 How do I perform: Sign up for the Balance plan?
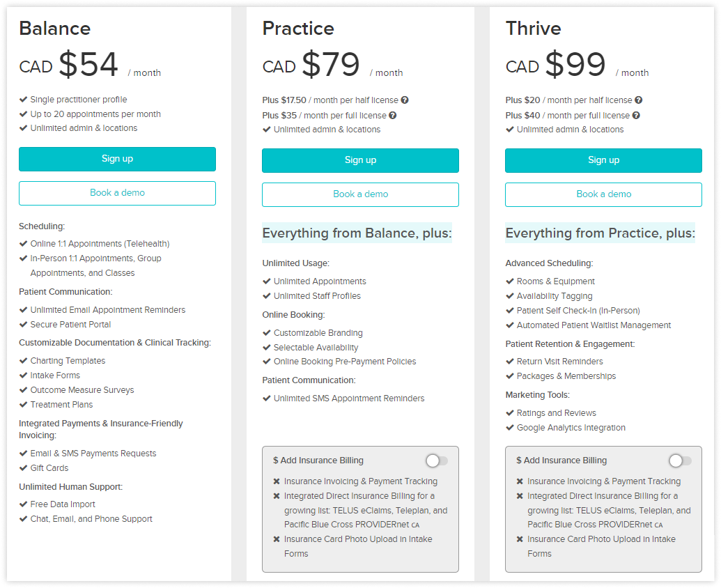tap(117, 159)
